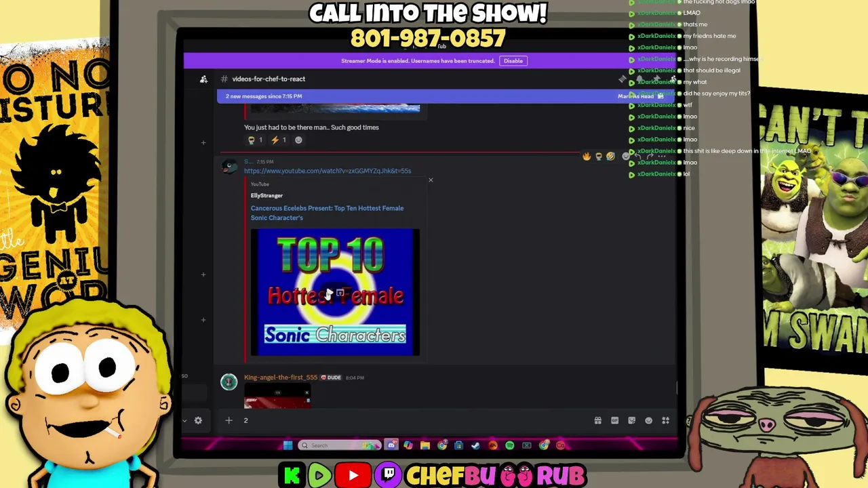868x488 pixels.
Task: Open Discord from the taskbar
Action: click(x=391, y=445)
